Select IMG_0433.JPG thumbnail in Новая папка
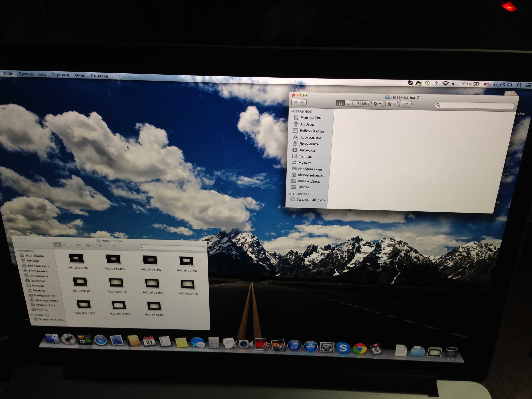This screenshot has width=532, height=399. [154, 306]
